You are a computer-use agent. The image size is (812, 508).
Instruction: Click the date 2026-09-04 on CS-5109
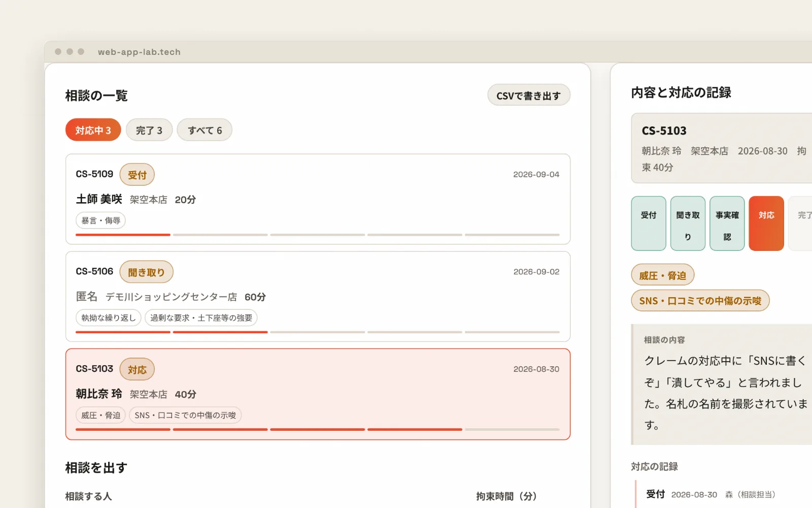tap(536, 174)
